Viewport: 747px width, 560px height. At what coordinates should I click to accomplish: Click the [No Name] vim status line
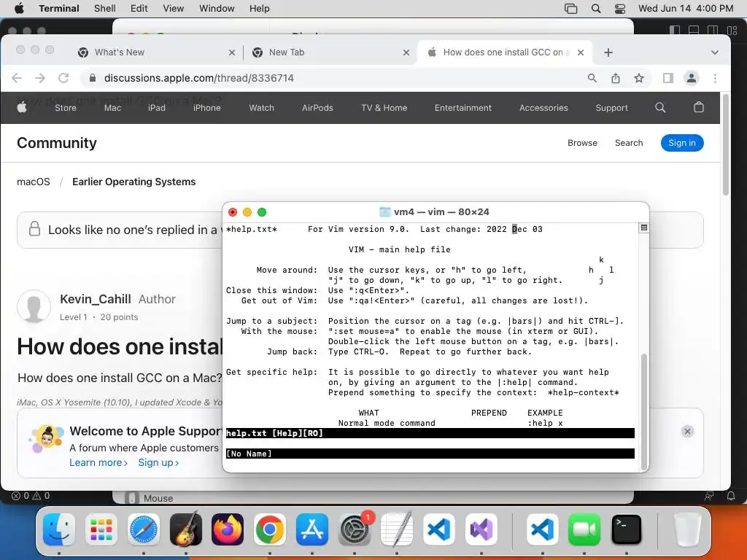[x=430, y=454]
